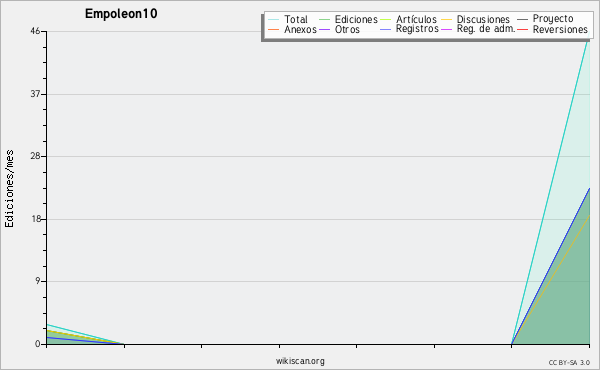Click the Reversiones legend label
Screen dimensions: 600x370
click(x=560, y=29)
